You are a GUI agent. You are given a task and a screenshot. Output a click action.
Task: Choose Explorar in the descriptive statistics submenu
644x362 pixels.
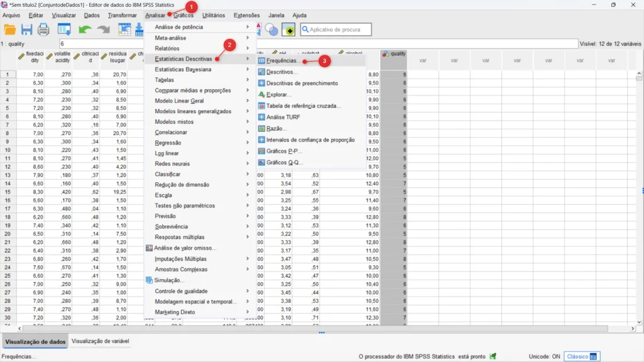tap(279, 94)
